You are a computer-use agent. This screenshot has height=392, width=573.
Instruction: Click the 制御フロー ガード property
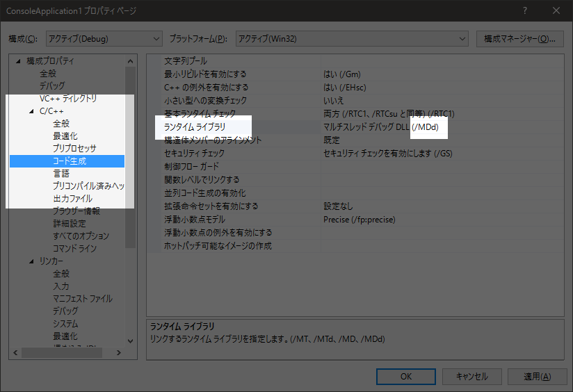191,167
